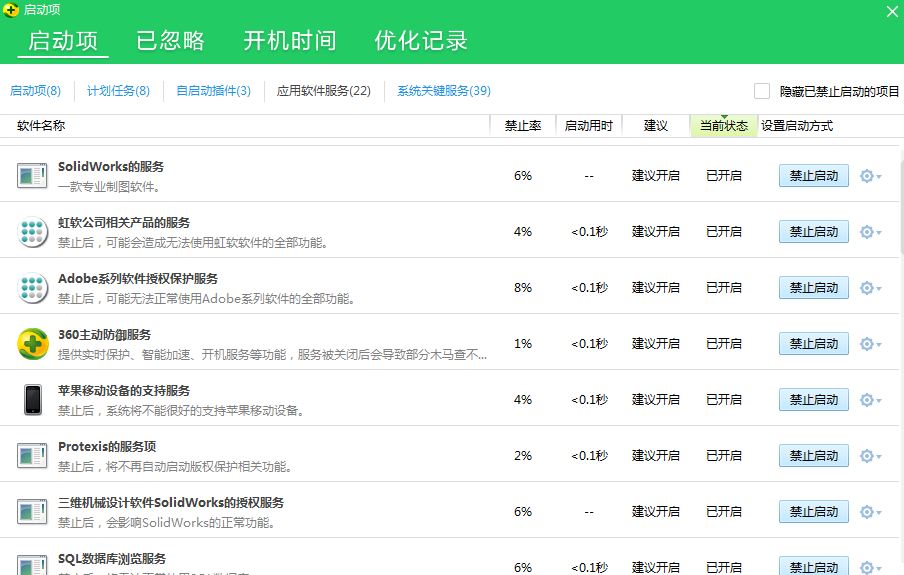The width and height of the screenshot is (904, 575).
Task: Click 禁止启动 for 360主动防御服务
Action: [x=813, y=344]
